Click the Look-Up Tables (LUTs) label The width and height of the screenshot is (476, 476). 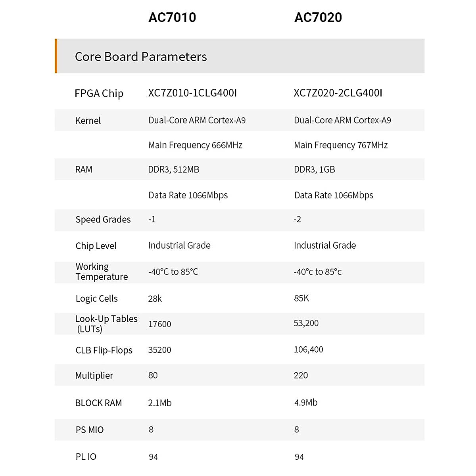point(106,324)
